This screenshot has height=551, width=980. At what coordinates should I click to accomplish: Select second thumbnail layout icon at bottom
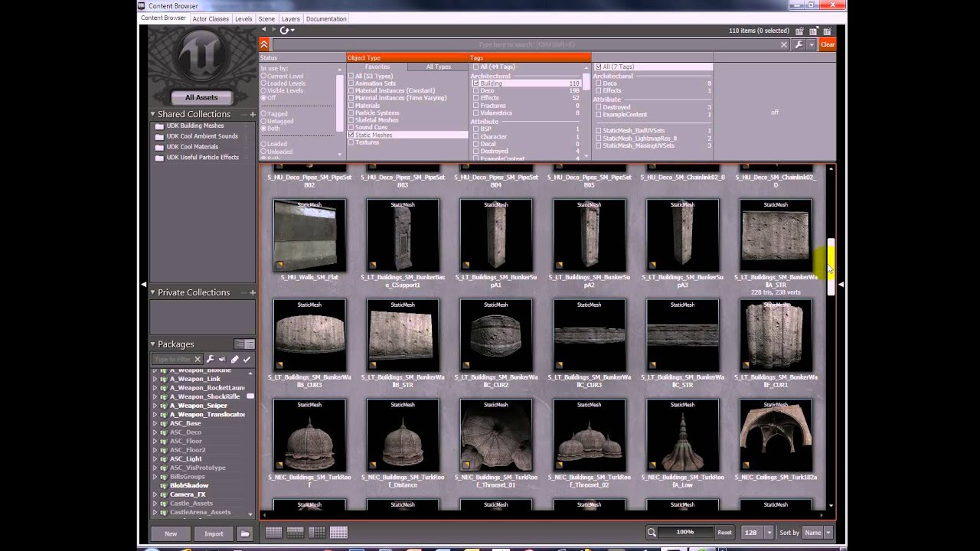[x=295, y=533]
